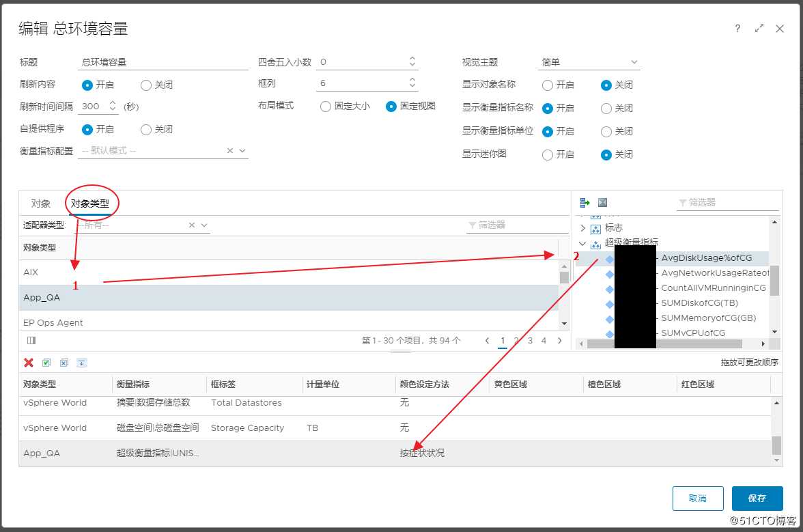
Task: Click the 衡量指标 column header
Action: [159, 384]
